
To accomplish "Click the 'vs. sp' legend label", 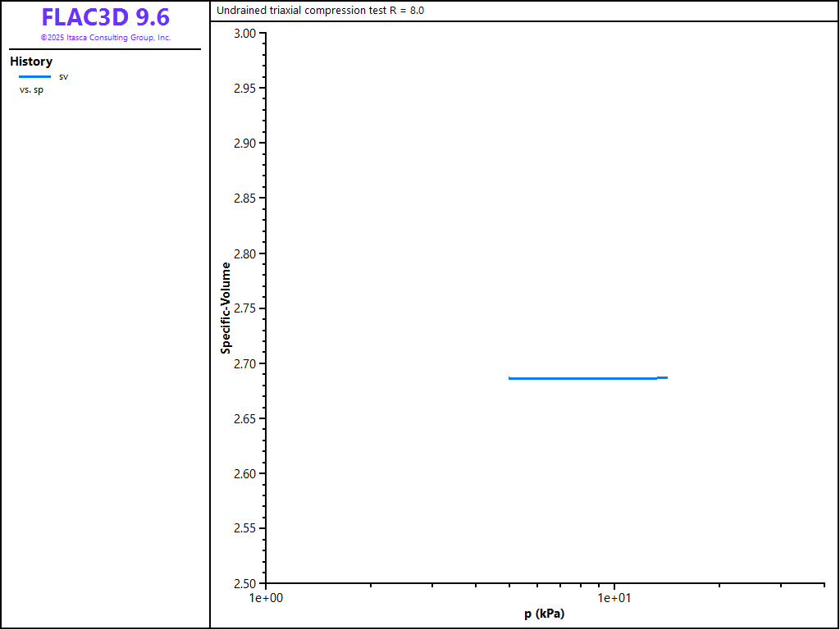I will pos(31,89).
